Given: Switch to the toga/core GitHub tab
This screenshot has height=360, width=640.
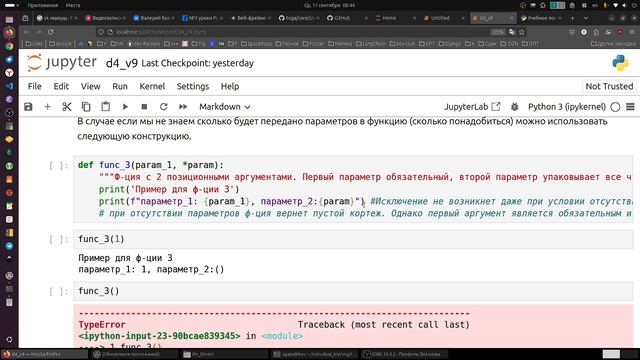Looking at the screenshot, I should pos(299,18).
